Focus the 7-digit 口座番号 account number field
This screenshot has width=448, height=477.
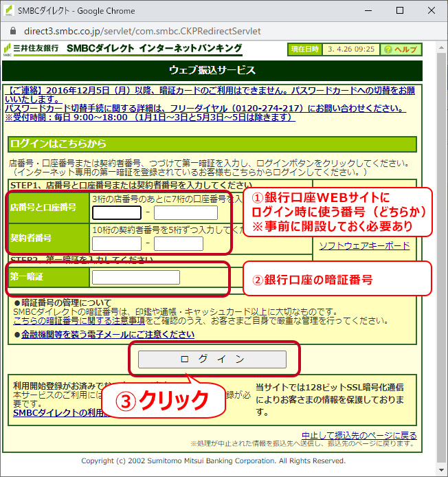pos(186,212)
